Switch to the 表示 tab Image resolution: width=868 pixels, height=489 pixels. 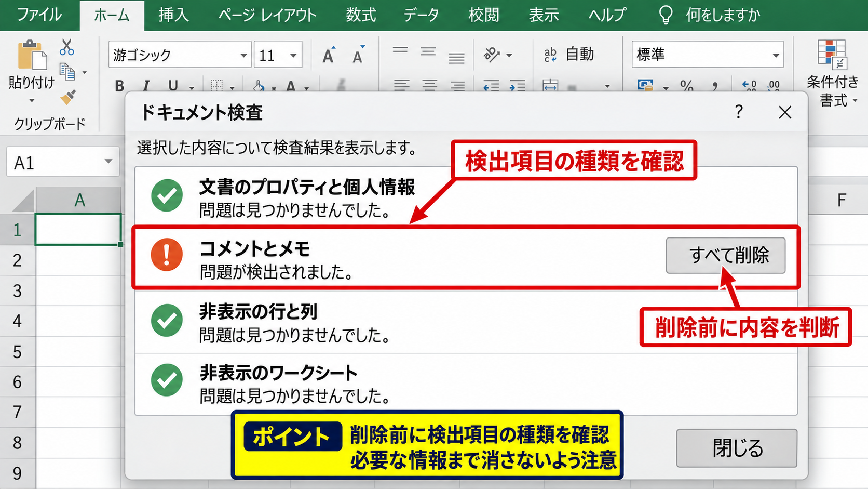click(x=544, y=15)
